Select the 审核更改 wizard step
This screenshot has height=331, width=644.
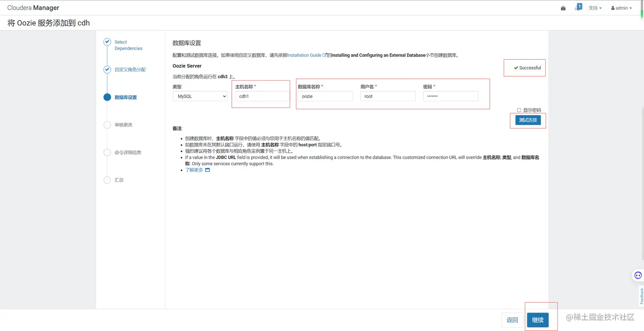tap(124, 125)
